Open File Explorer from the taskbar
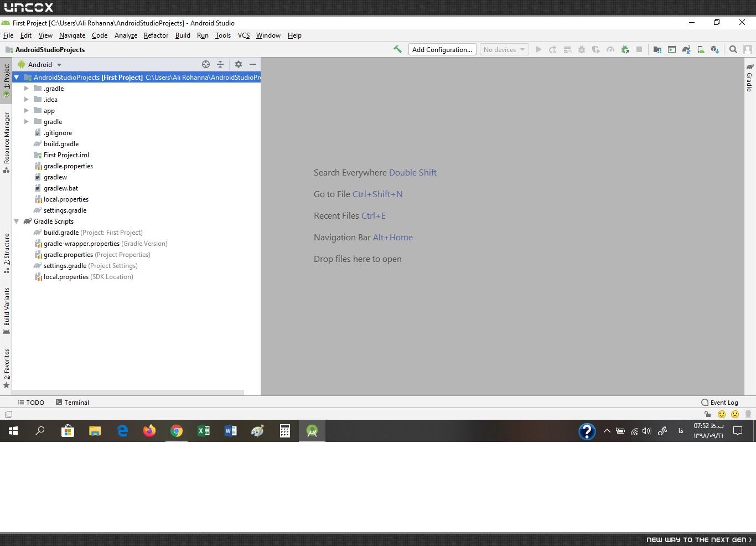 coord(95,431)
